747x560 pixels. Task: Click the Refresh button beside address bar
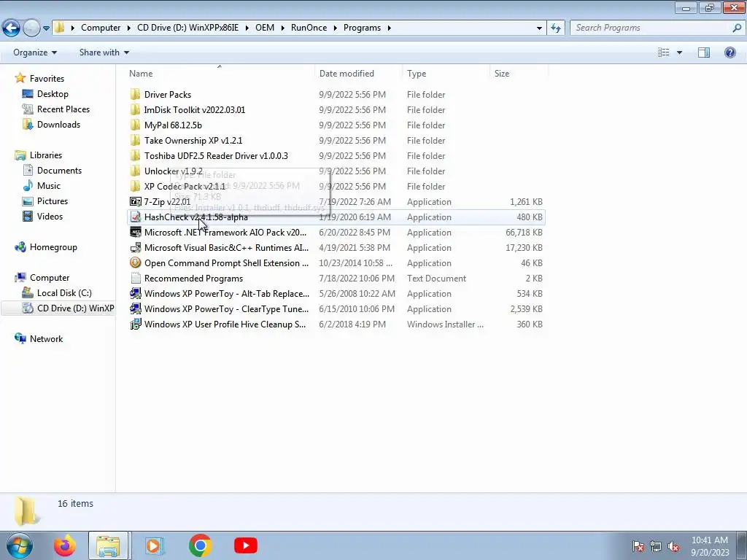pos(555,28)
